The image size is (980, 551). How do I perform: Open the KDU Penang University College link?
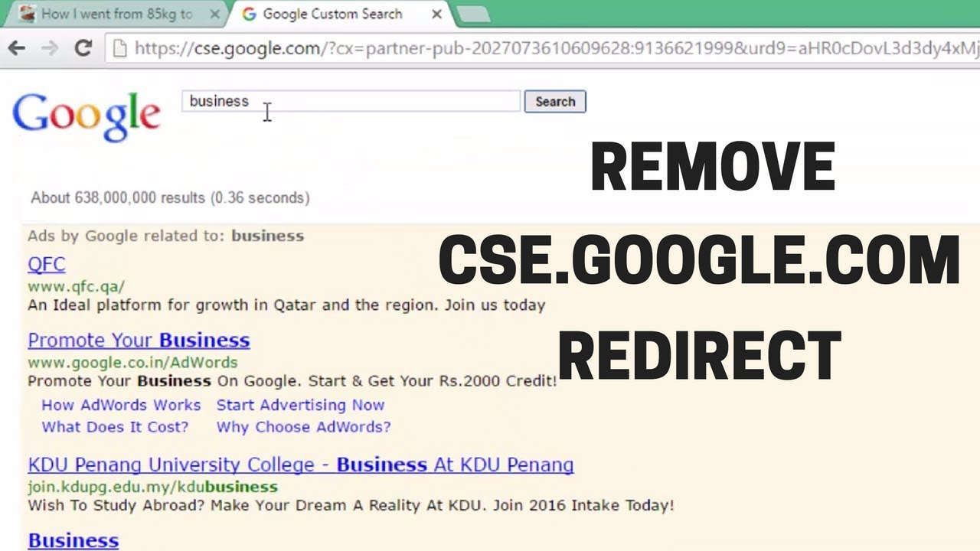coord(301,465)
